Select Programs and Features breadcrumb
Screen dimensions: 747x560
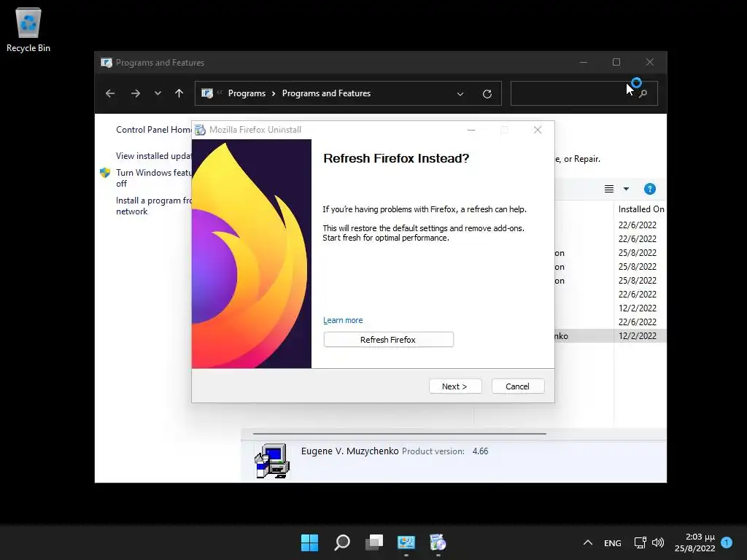(326, 93)
